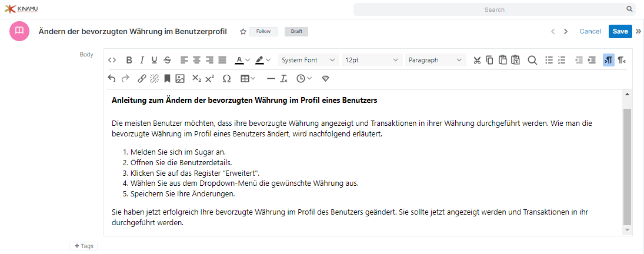Screen dimensions: 644x254
Task: Insert a horizontal line
Action: (x=271, y=78)
